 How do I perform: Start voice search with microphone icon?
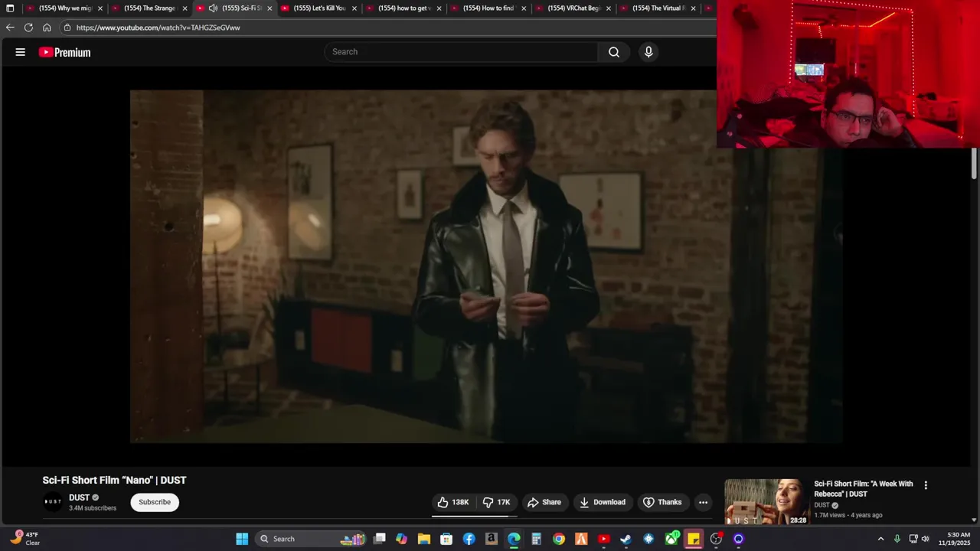pos(648,52)
